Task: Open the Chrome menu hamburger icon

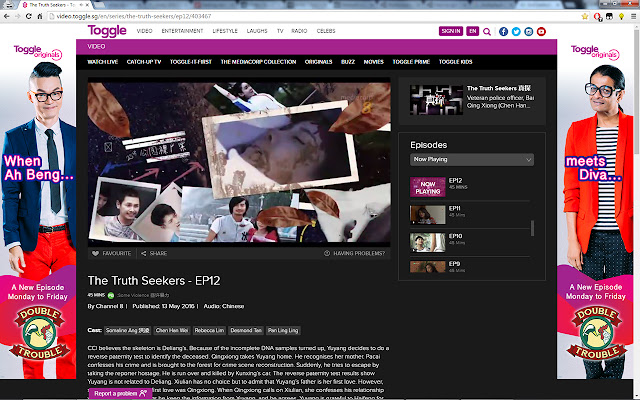Action: [x=633, y=16]
